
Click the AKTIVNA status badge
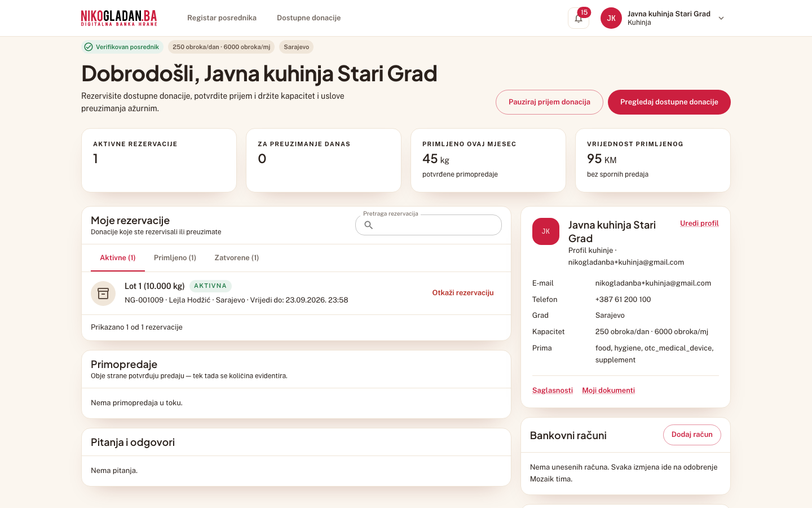(210, 286)
